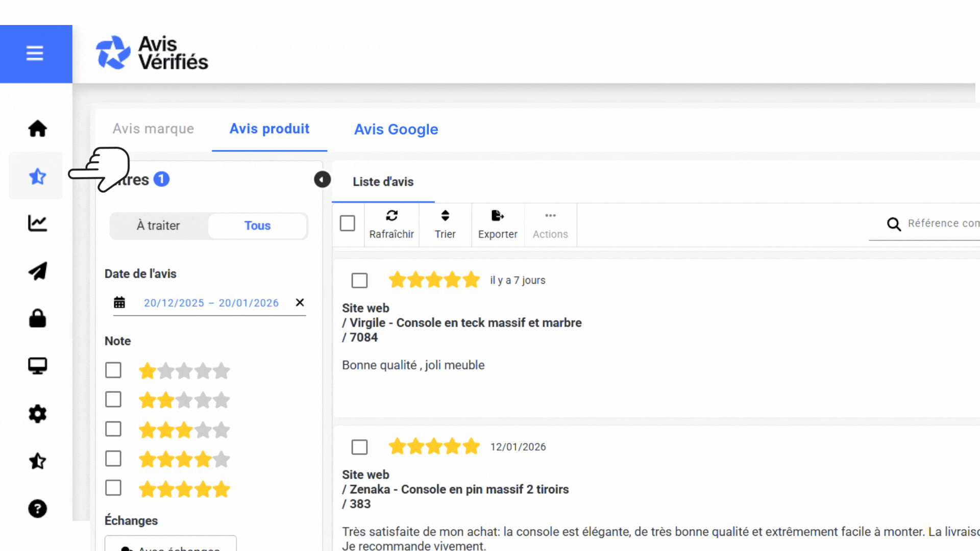Click the paper plane send icon

pos(37,271)
